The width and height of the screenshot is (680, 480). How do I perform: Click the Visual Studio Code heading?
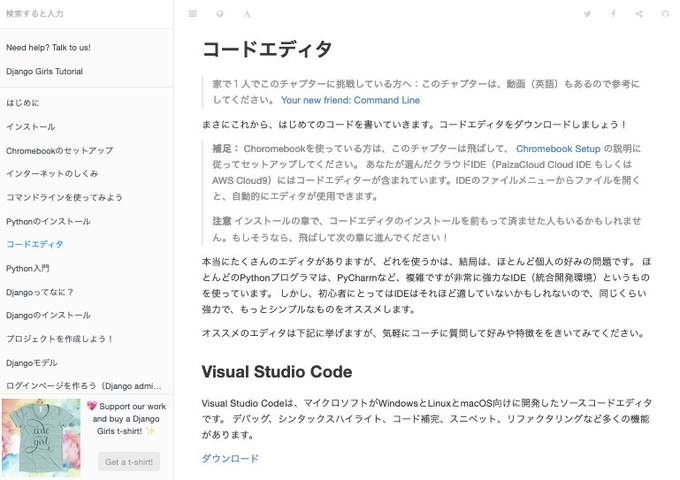(x=277, y=372)
